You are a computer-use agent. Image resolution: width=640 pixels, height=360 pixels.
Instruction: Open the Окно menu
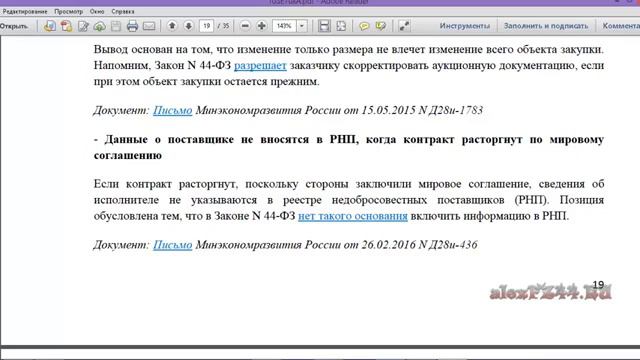(97, 11)
